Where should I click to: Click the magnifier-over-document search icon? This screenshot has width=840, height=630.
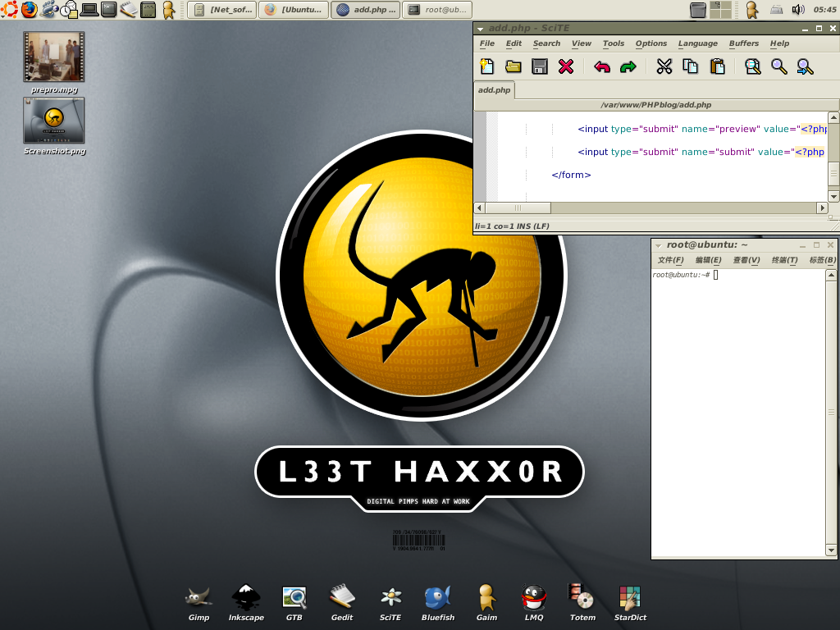tap(753, 66)
